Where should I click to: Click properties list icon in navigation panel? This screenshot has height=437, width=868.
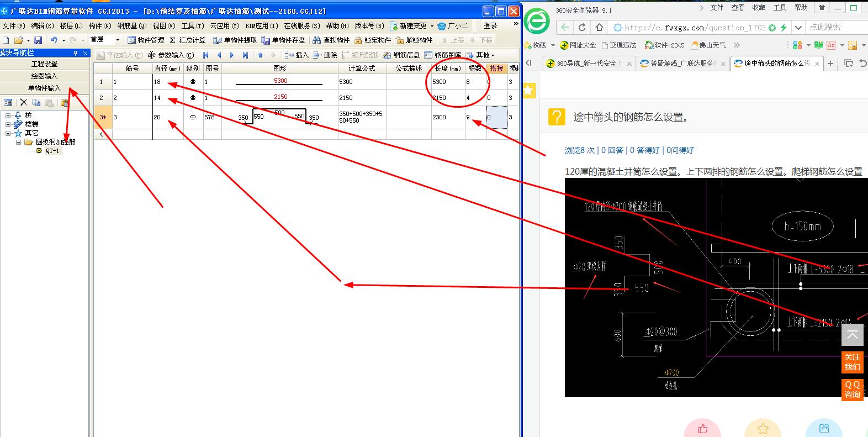pyautogui.click(x=8, y=102)
